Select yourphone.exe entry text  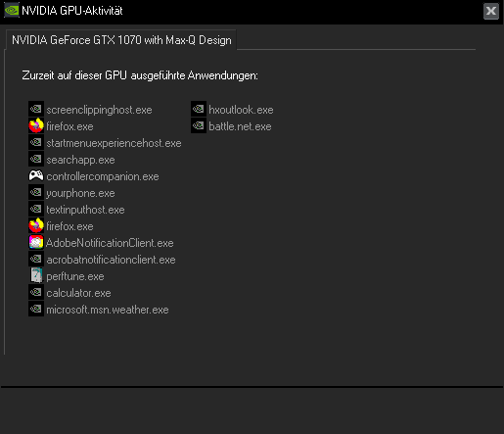click(80, 193)
